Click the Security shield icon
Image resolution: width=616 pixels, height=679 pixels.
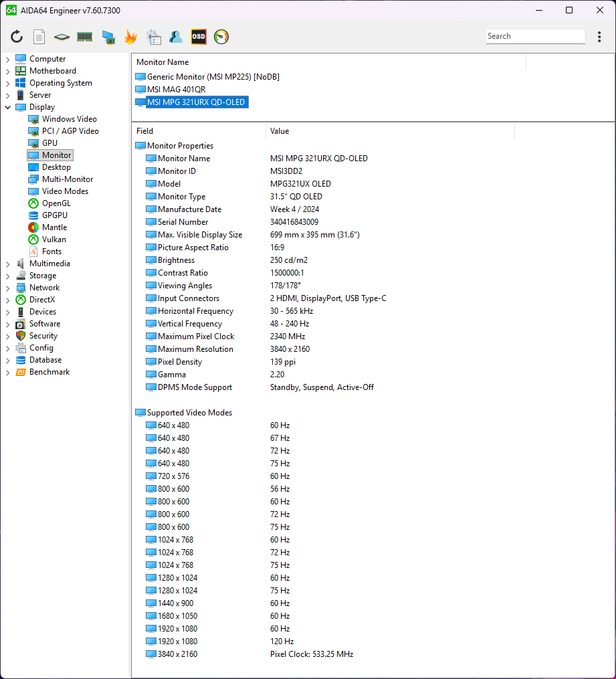click(21, 336)
